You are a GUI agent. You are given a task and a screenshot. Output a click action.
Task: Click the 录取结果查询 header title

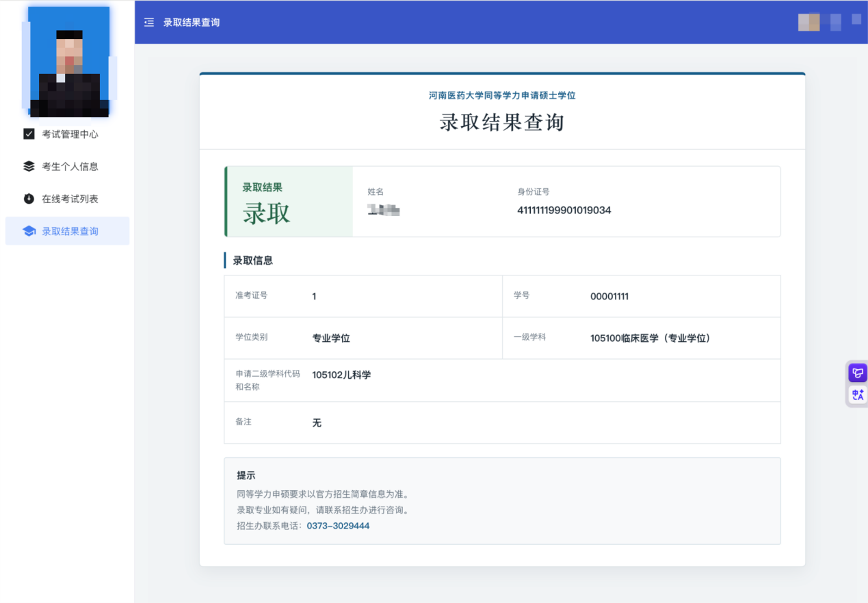(x=192, y=23)
